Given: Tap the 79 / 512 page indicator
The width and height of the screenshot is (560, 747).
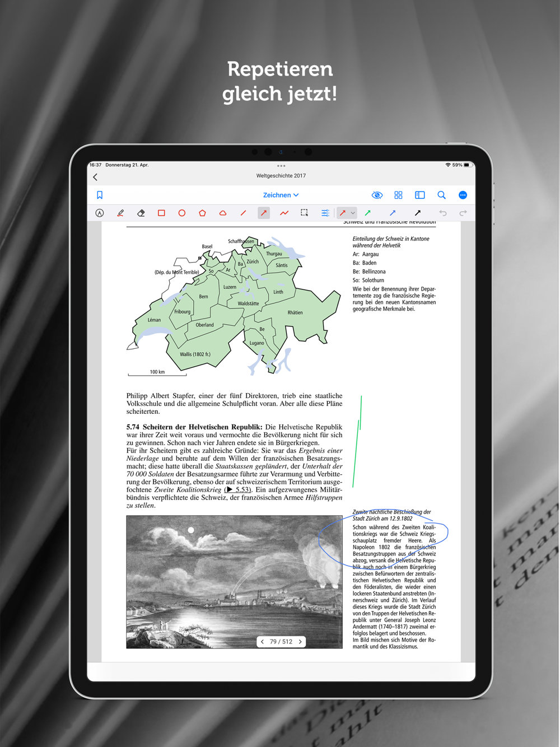Looking at the screenshot, I should [x=281, y=642].
